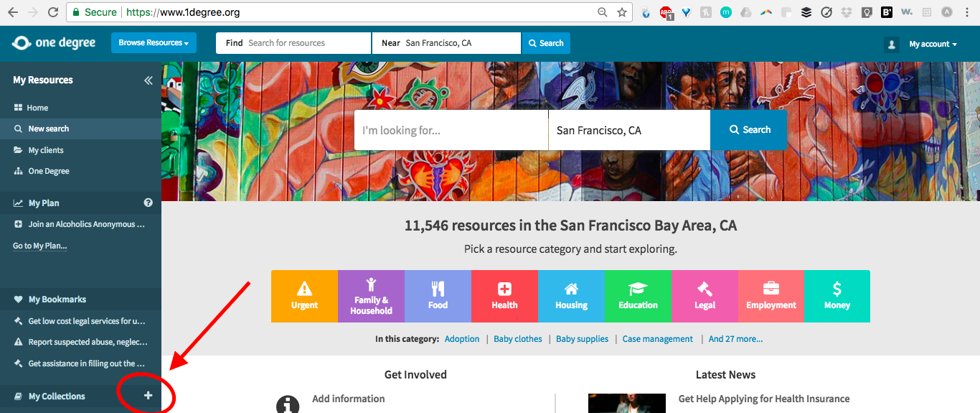
Task: Open the Money resource category
Action: [x=837, y=296]
